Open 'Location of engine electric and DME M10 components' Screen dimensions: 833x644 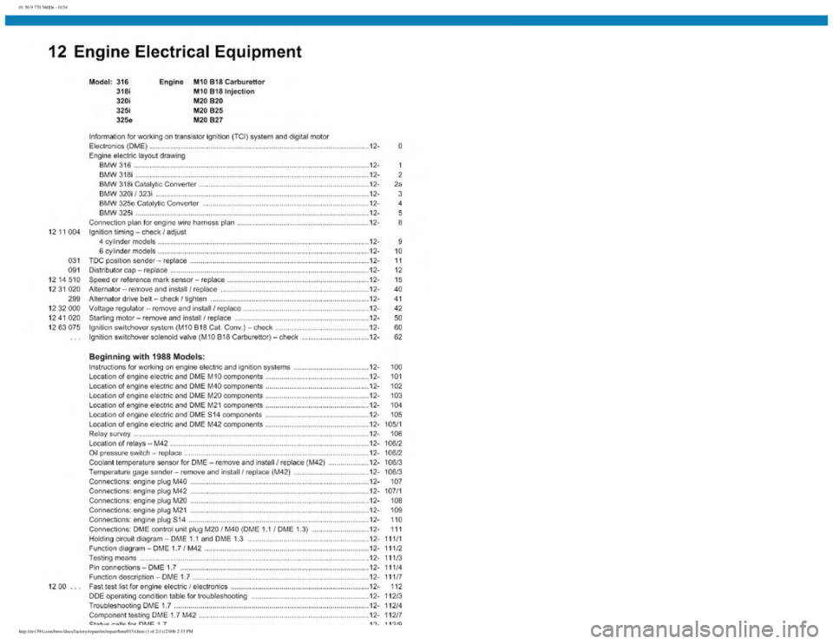(246, 377)
